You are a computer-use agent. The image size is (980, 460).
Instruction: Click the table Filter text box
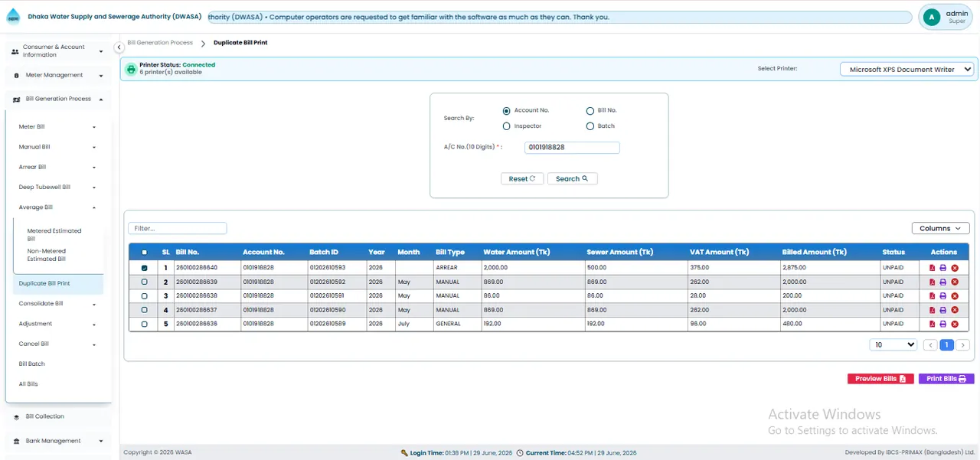[x=178, y=228]
